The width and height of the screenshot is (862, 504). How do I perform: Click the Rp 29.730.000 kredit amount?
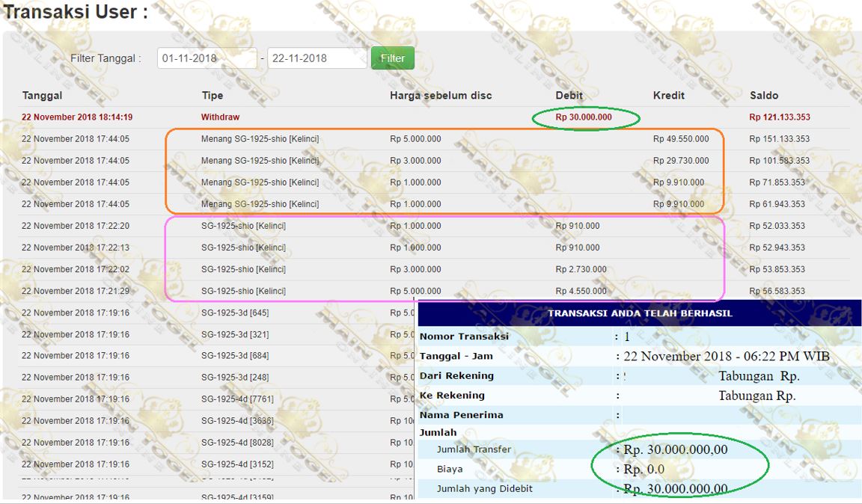tap(678, 161)
